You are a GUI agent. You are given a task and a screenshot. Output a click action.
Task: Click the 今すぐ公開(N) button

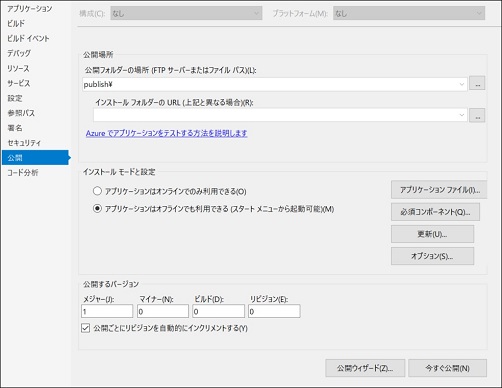click(447, 368)
